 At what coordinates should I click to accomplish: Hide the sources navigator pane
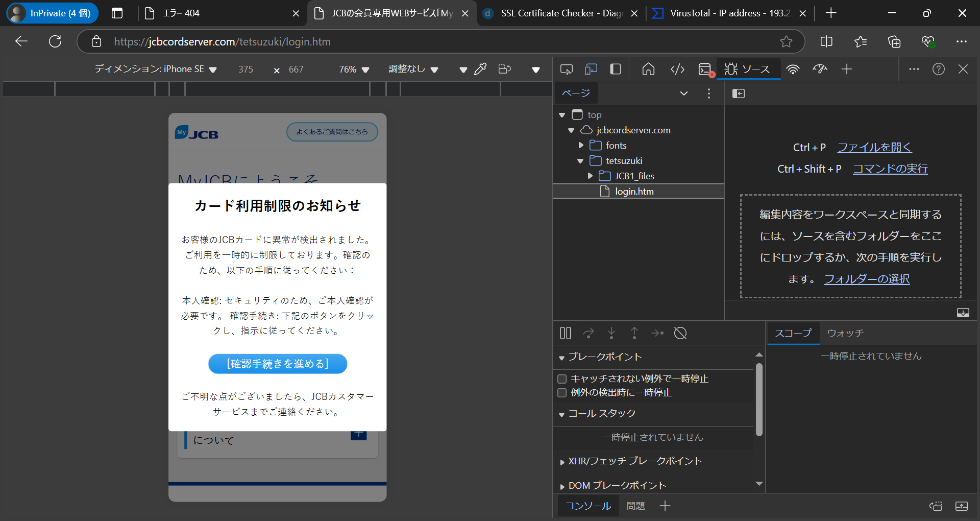coord(739,93)
